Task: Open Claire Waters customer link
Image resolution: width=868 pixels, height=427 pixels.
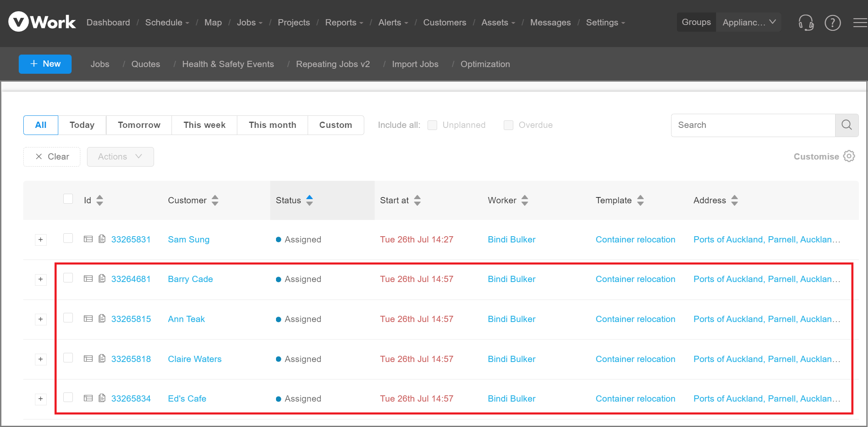Action: tap(194, 359)
